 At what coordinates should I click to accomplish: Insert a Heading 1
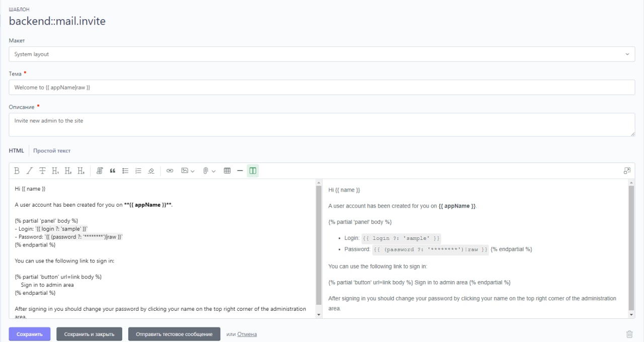(55, 171)
